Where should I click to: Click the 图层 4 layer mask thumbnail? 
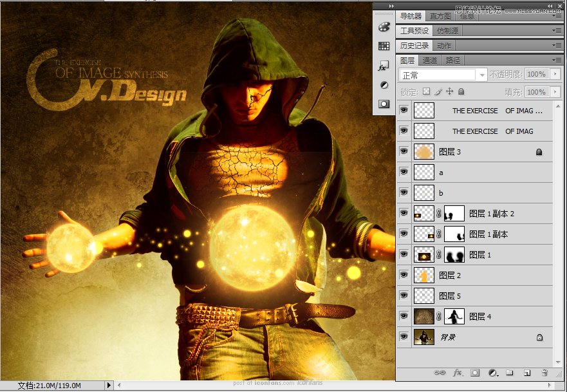(x=454, y=317)
